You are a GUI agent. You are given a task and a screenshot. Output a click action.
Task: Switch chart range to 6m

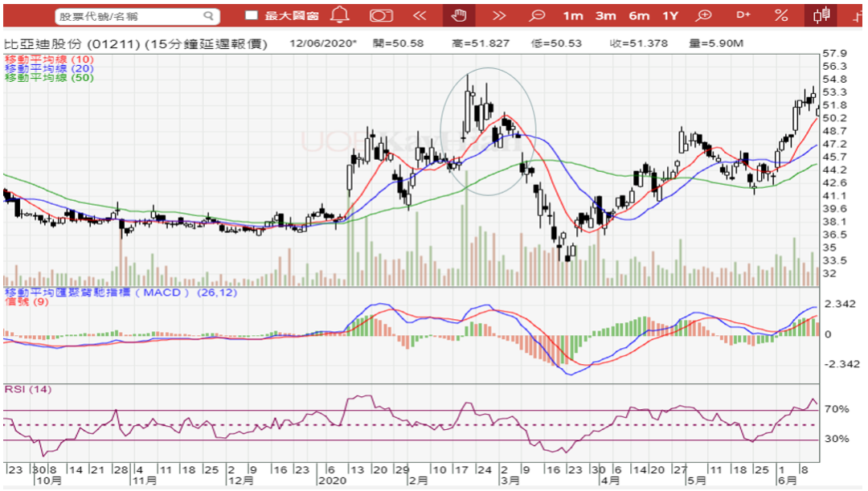639,15
